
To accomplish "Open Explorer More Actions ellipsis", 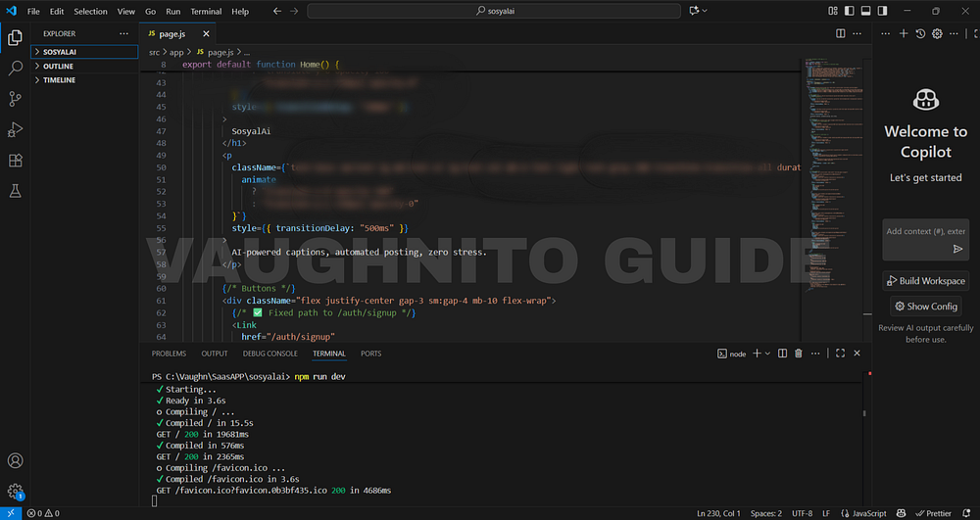I will 123,33.
